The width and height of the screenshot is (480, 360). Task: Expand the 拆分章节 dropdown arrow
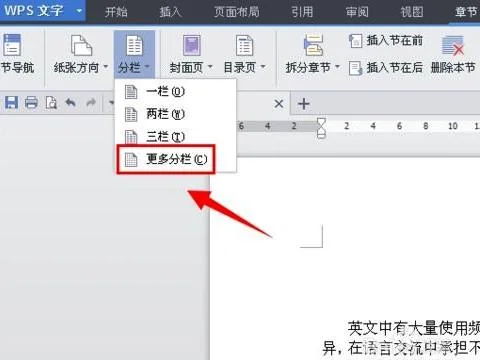click(337, 67)
